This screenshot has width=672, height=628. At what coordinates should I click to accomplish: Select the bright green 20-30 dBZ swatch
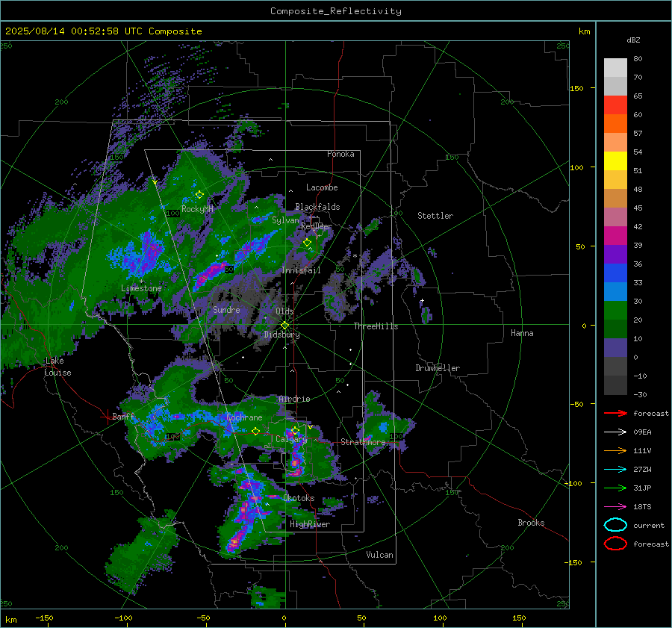pyautogui.click(x=615, y=311)
